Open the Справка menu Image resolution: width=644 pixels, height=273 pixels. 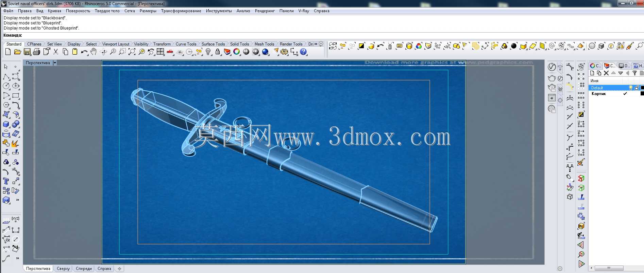click(321, 11)
